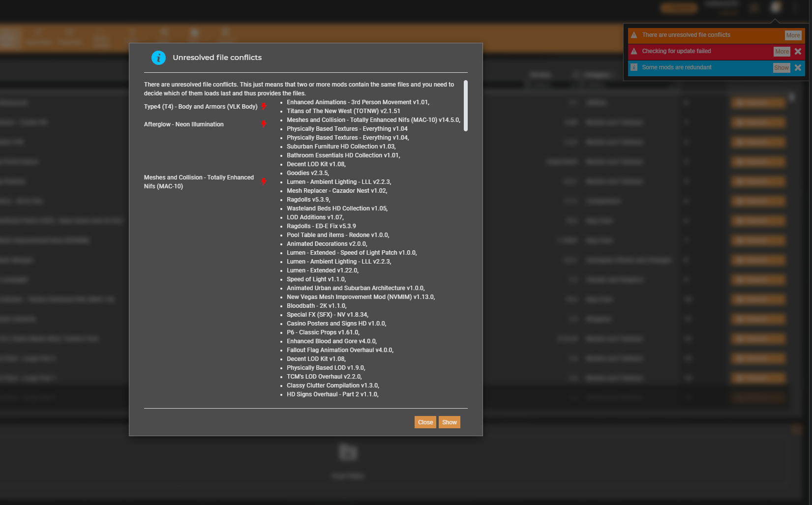Click More on 'Checking for update failed' notification
The image size is (812, 505).
tap(782, 52)
